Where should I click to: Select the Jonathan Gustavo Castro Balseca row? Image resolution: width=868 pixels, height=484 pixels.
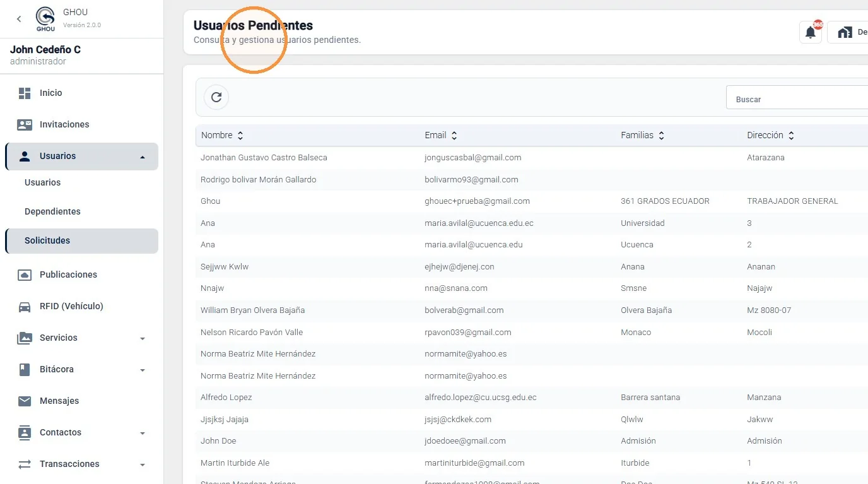tap(532, 158)
